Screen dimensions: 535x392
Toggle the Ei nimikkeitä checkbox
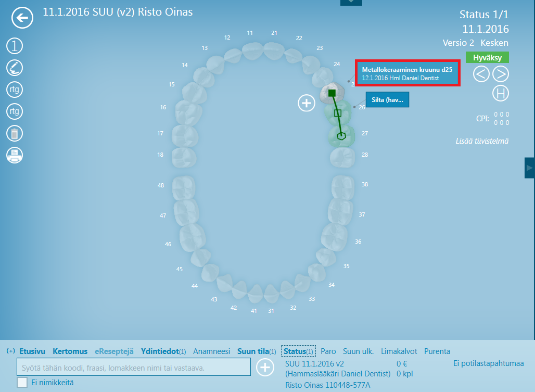pyautogui.click(x=22, y=383)
